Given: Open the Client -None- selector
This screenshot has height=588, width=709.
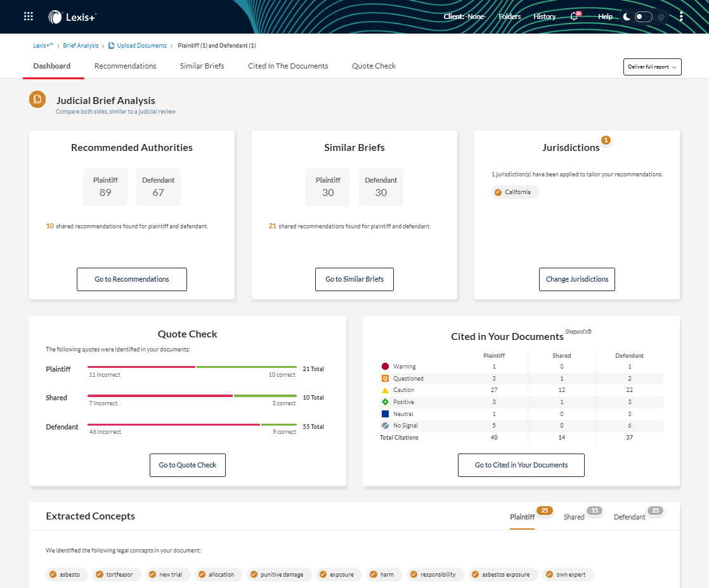Looking at the screenshot, I should 465,16.
